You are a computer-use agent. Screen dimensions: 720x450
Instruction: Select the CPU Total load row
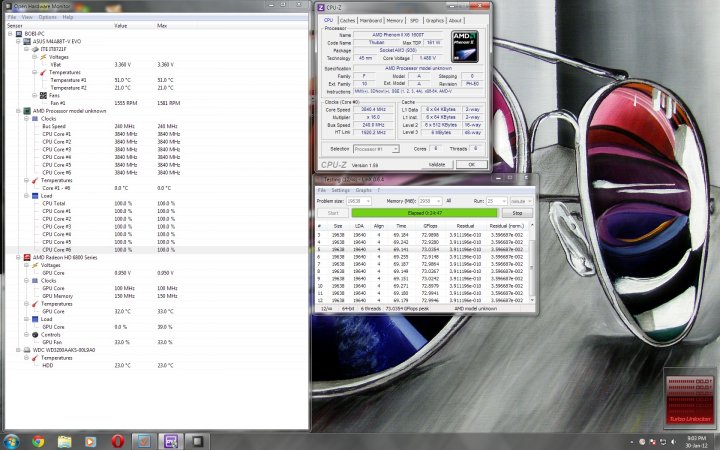point(156,203)
